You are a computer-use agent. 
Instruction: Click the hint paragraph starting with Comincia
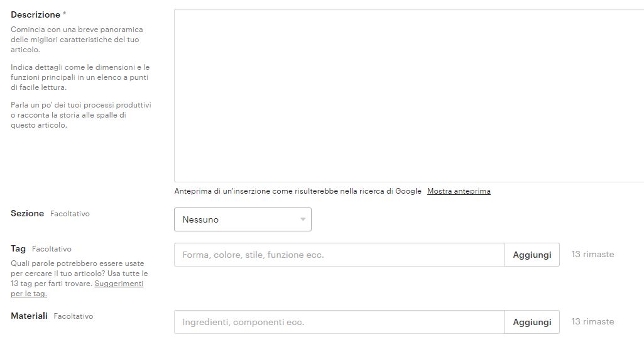point(77,39)
